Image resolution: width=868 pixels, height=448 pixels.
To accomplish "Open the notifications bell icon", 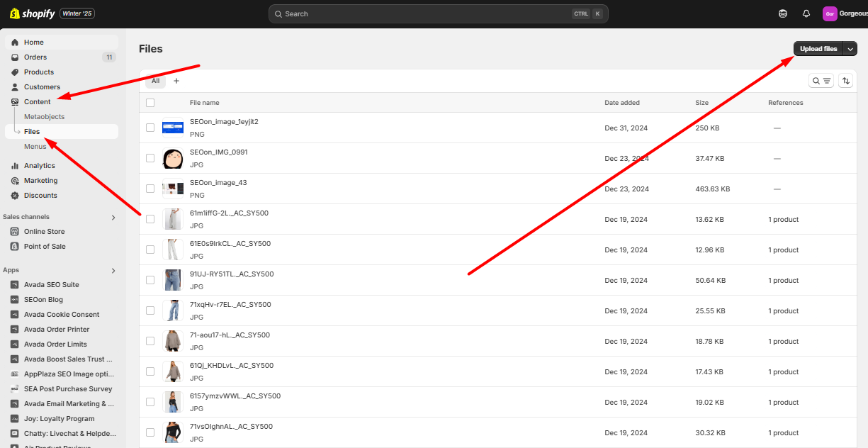I will point(806,13).
